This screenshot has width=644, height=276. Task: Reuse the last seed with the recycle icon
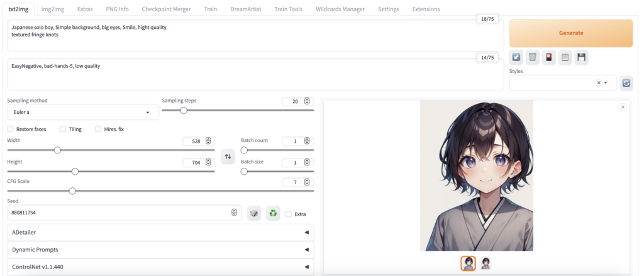pos(273,213)
